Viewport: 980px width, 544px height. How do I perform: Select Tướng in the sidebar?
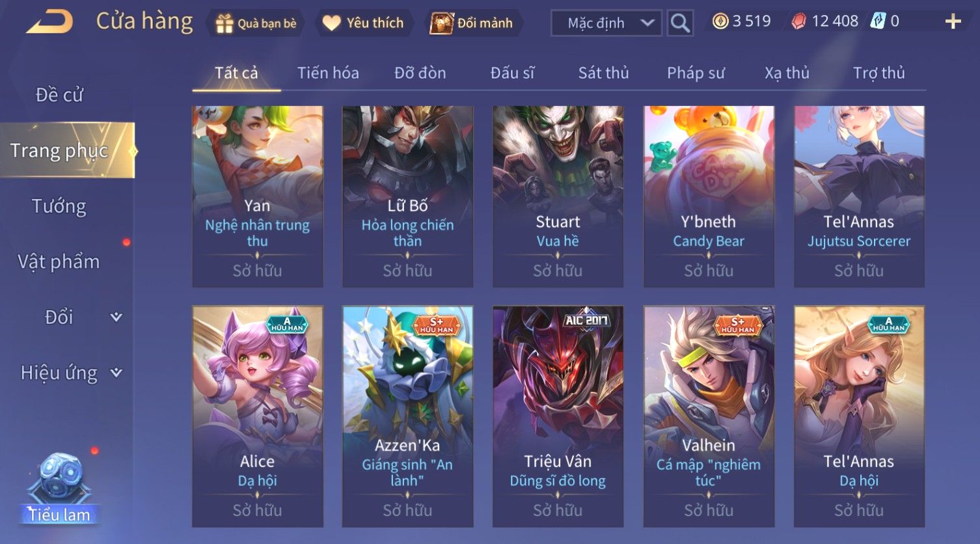click(x=59, y=206)
